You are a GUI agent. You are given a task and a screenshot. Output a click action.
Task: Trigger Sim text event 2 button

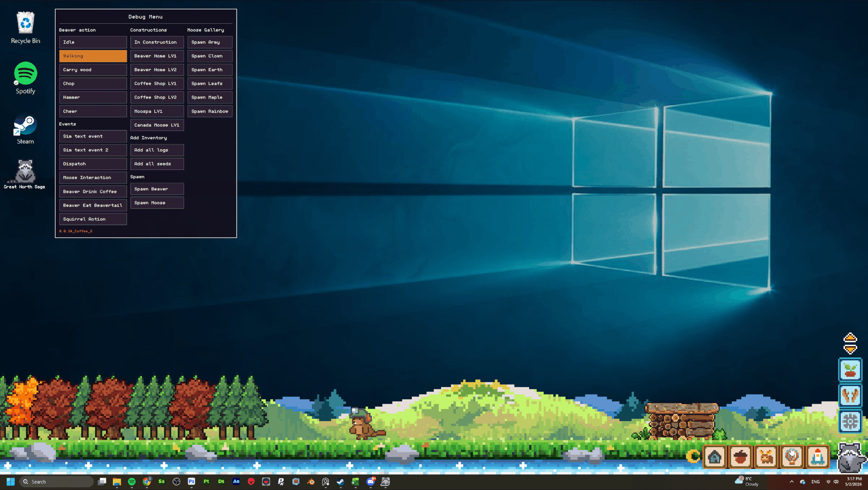tap(93, 150)
